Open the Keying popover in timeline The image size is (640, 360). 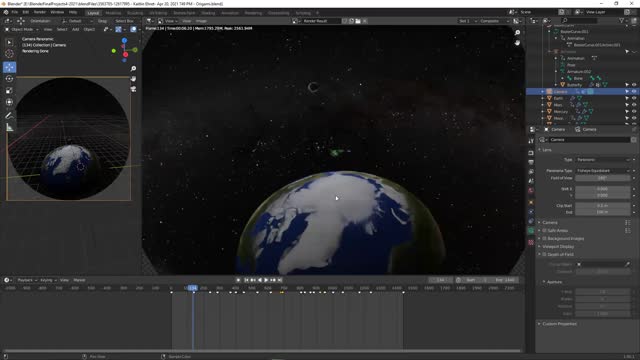tap(48, 280)
